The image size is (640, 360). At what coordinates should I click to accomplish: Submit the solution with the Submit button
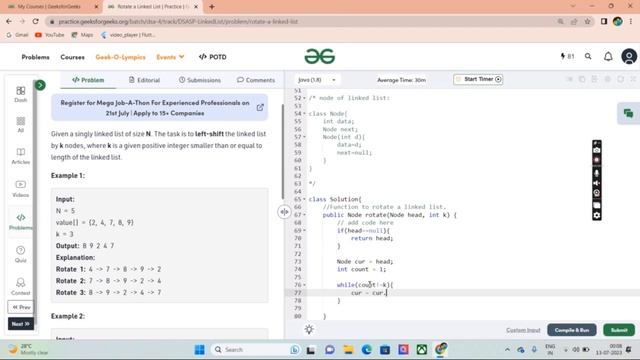[619, 330]
